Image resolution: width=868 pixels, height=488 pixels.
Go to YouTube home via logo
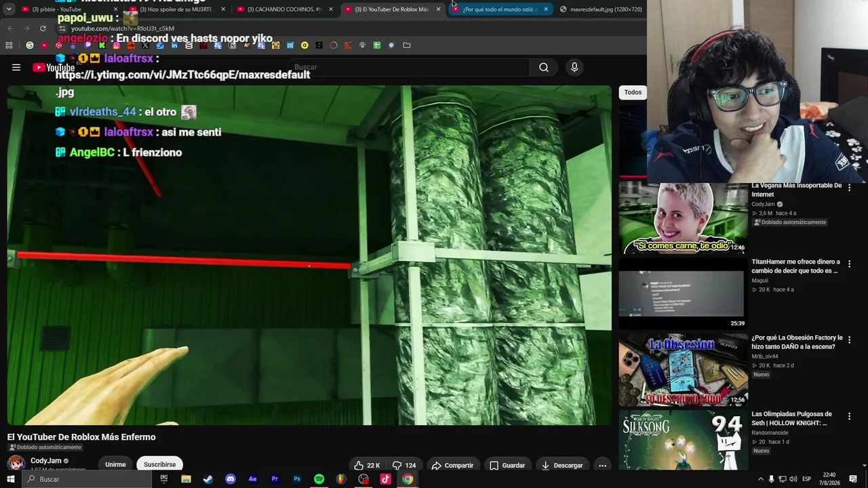(x=54, y=67)
